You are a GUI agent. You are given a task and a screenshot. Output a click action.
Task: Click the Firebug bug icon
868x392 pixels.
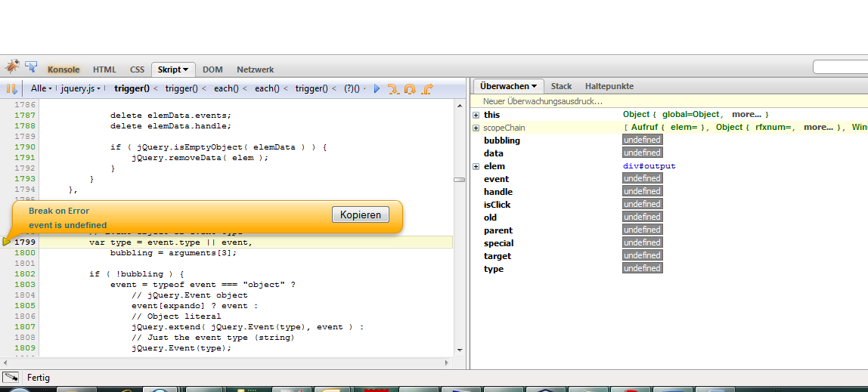(12, 67)
